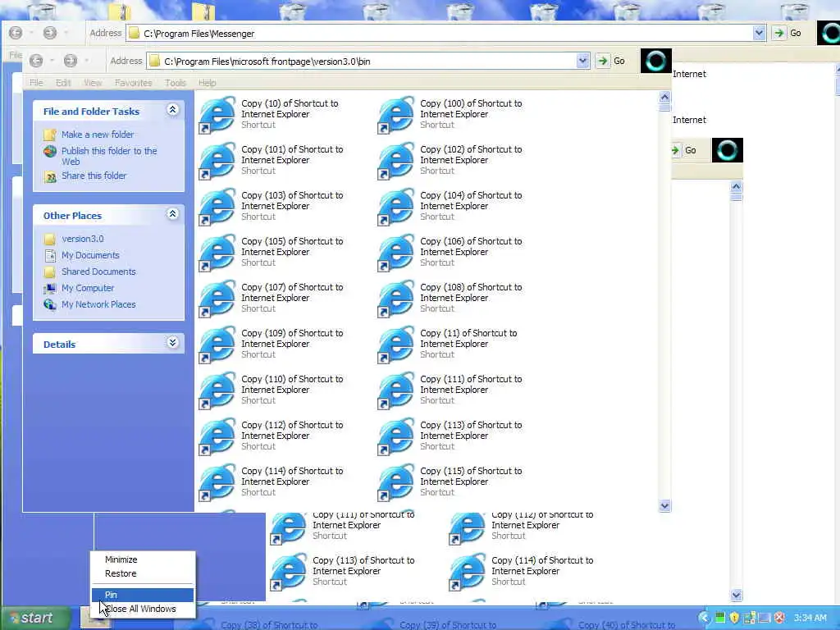Viewport: 840px width, 630px height.
Task: Open Copy (10) of Shortcut to Internet Explorer
Action: coord(217,114)
